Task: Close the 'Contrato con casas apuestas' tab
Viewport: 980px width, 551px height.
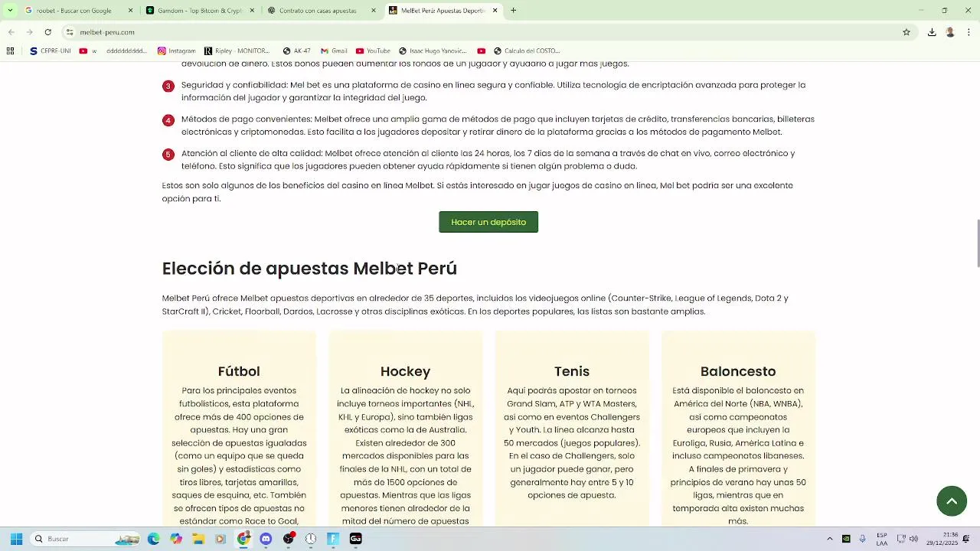Action: [x=374, y=11]
